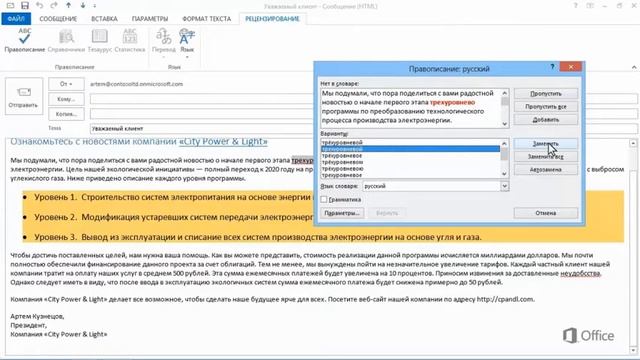Show the Статистика word count

[130, 41]
